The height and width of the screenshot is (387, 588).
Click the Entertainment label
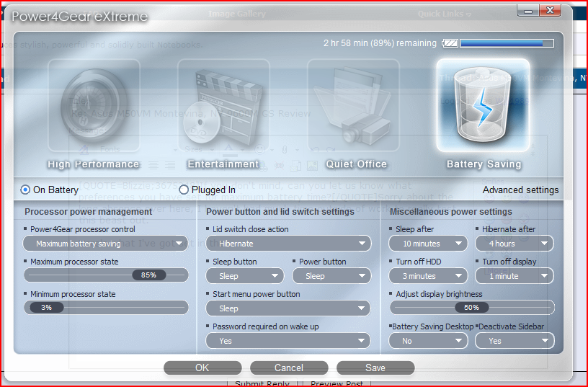click(223, 164)
